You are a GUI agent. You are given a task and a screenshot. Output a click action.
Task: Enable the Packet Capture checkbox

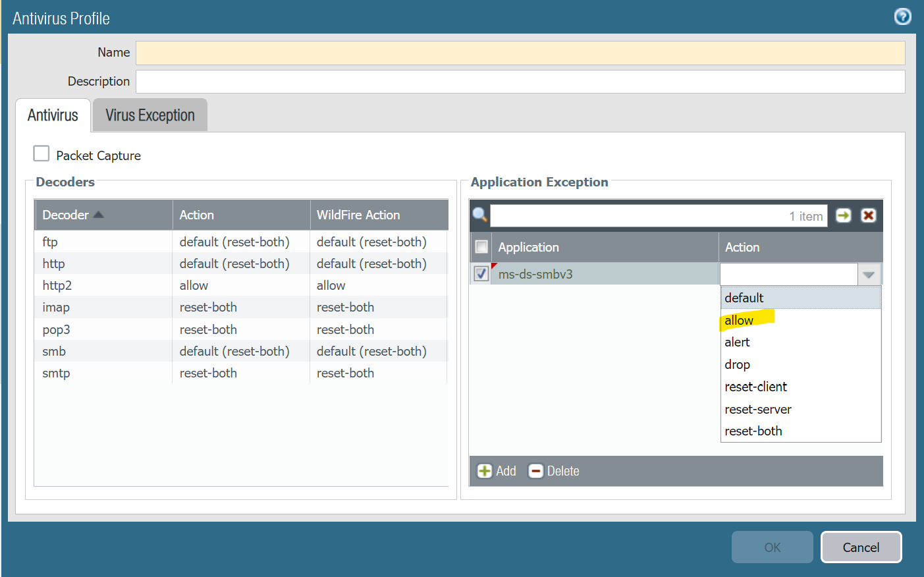[x=41, y=153]
